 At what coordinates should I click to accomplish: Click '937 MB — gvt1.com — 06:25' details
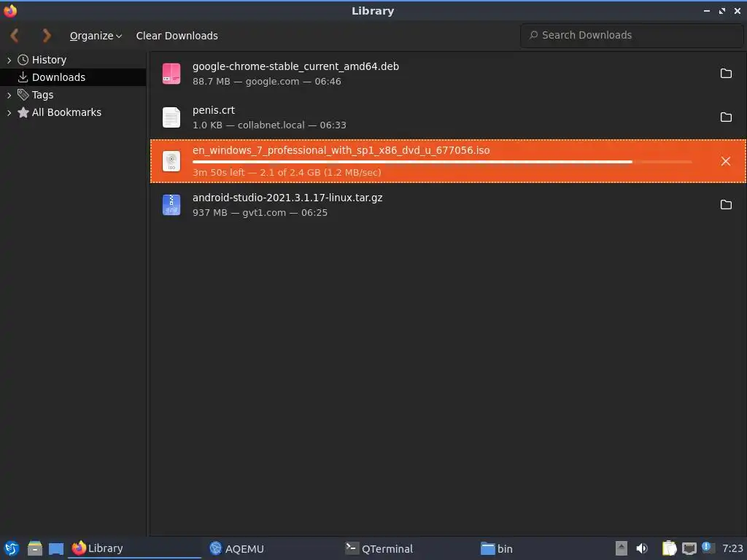coord(260,213)
